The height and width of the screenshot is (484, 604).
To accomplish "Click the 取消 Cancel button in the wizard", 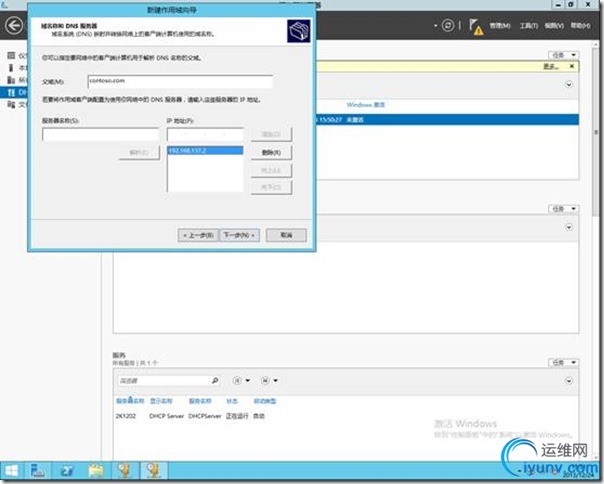I will click(x=286, y=235).
